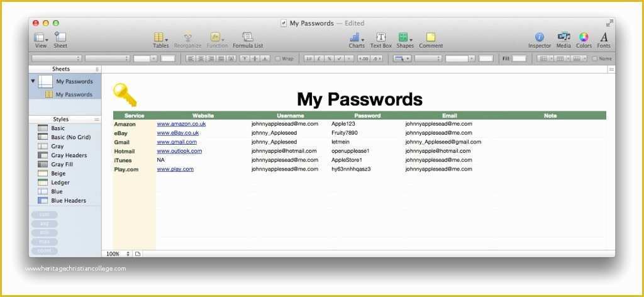The image size is (644, 297).
Task: Justify text in format bar
Action: point(221,59)
